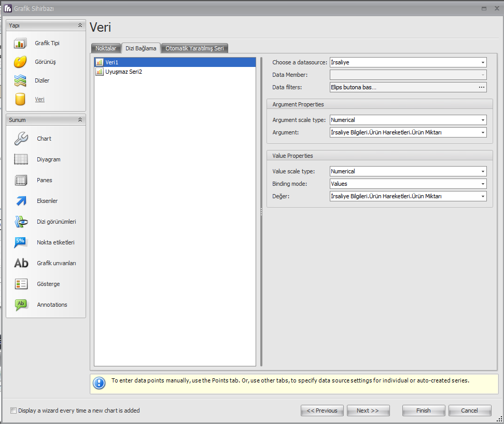Open Data filters ellipsis button
This screenshot has height=424, width=504.
point(482,87)
